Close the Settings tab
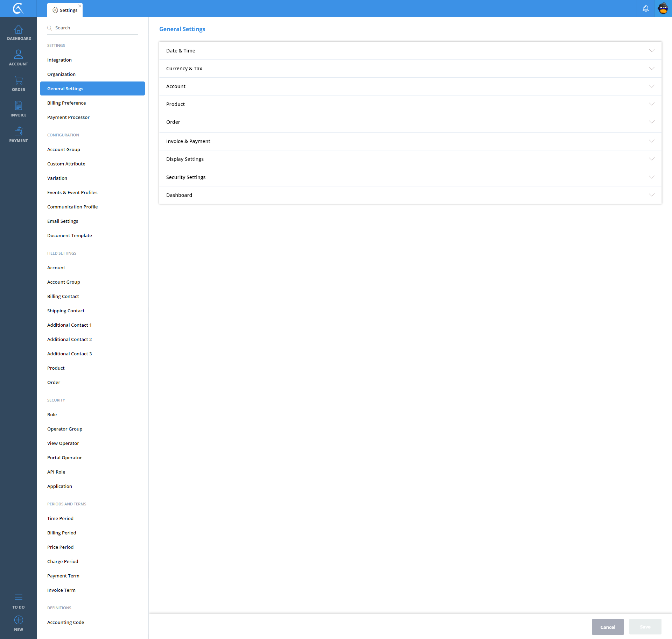Image resolution: width=672 pixels, height=639 pixels. (80, 6)
